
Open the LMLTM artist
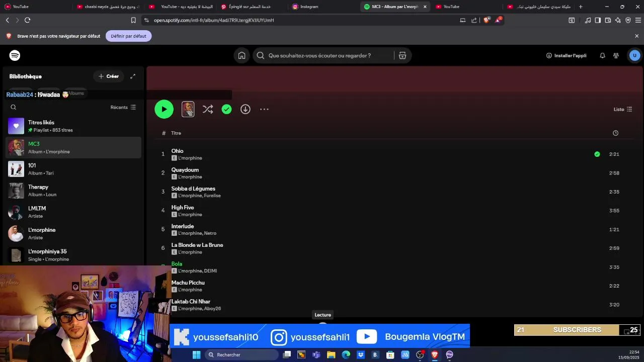pos(73,212)
